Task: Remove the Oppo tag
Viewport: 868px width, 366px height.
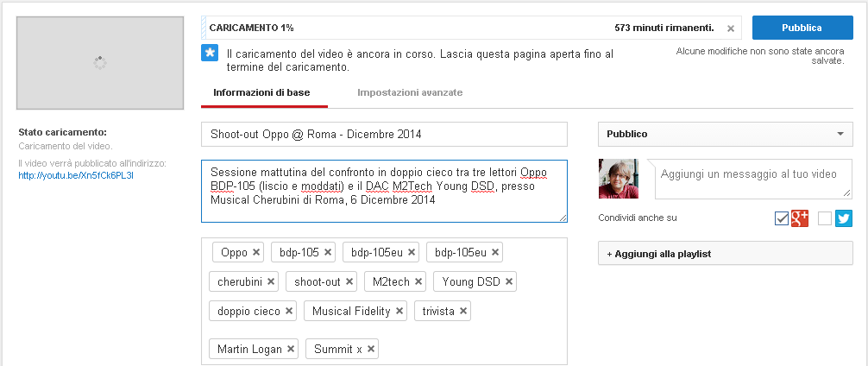Action: 256,253
